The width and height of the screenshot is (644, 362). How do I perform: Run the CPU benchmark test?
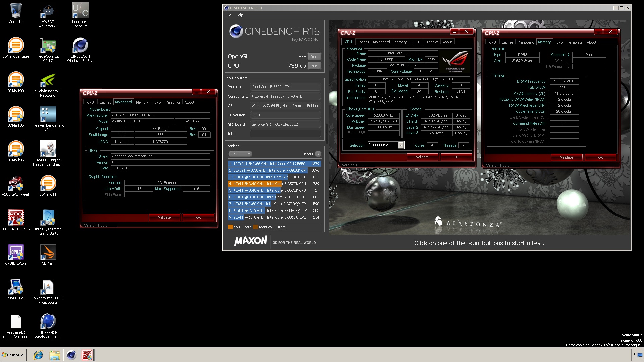point(314,66)
